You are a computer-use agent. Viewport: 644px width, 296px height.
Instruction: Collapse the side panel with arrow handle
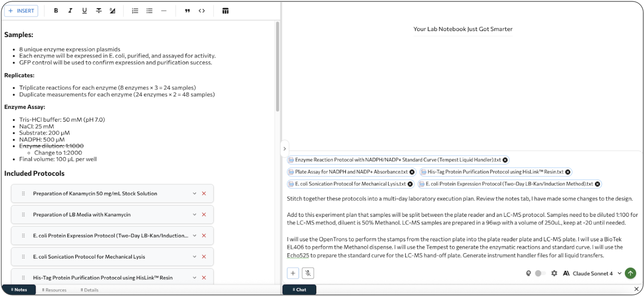pyautogui.click(x=285, y=149)
